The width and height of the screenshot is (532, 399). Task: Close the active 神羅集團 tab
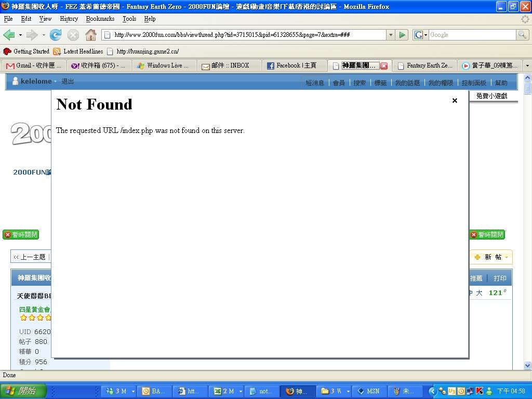384,66
